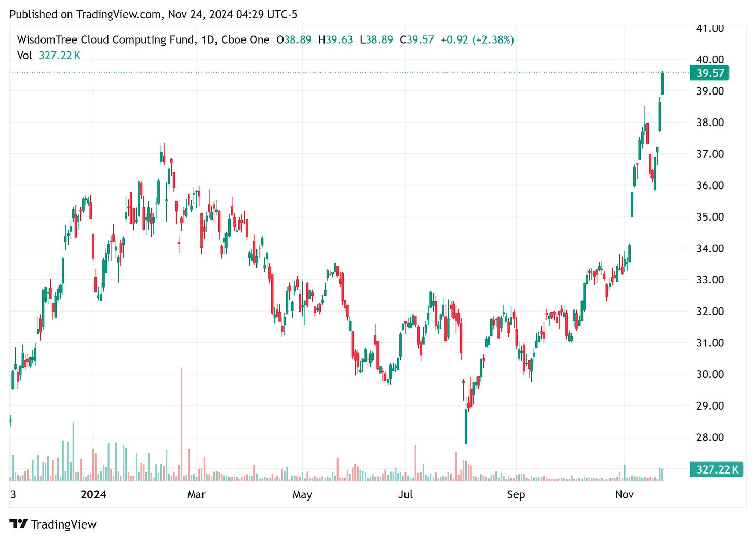Click the 36.00 price axis label
The width and height of the screenshot is (756, 540).
(x=710, y=185)
